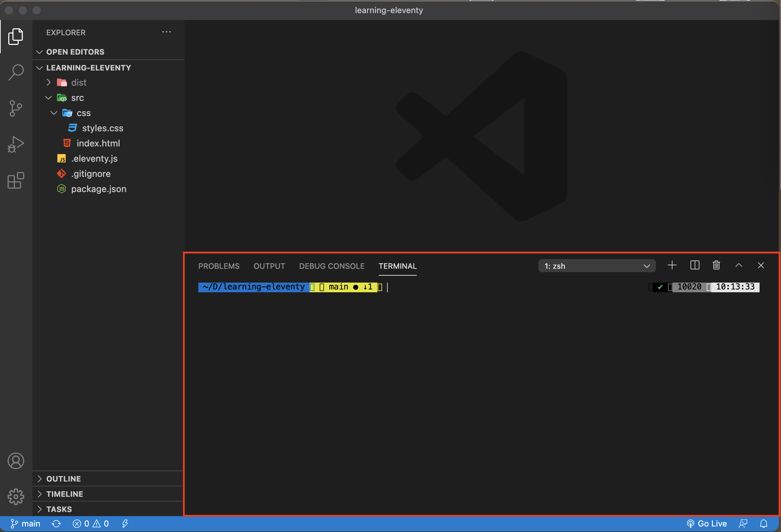
Task: Maximize the terminal panel with the chevron
Action: point(739,265)
